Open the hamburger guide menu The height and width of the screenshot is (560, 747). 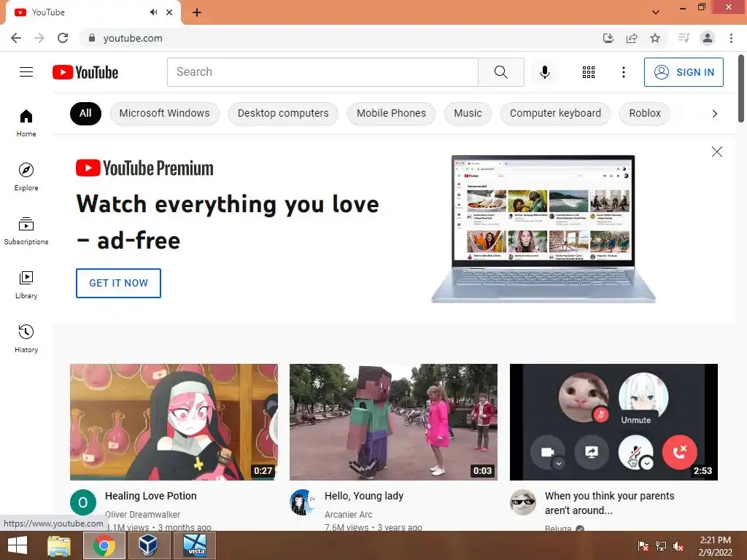coord(26,72)
